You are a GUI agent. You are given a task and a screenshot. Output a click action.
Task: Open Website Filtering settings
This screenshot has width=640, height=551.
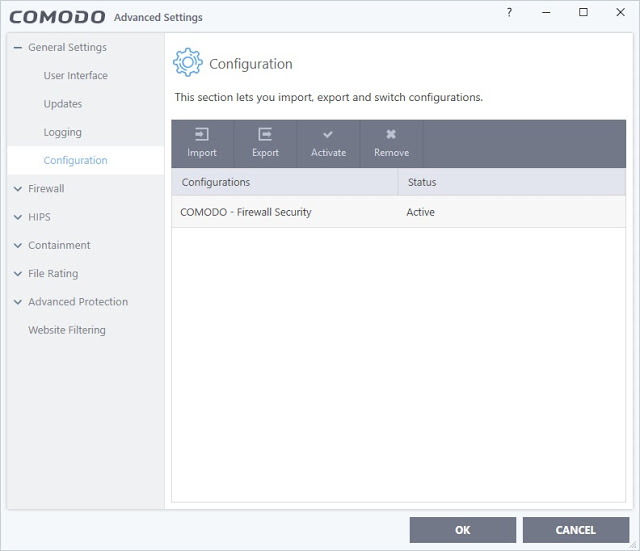click(67, 330)
